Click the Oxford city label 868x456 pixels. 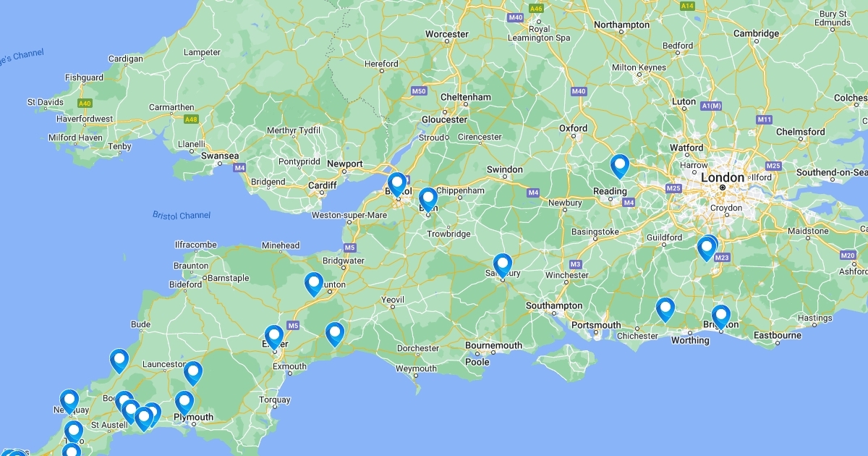point(574,128)
